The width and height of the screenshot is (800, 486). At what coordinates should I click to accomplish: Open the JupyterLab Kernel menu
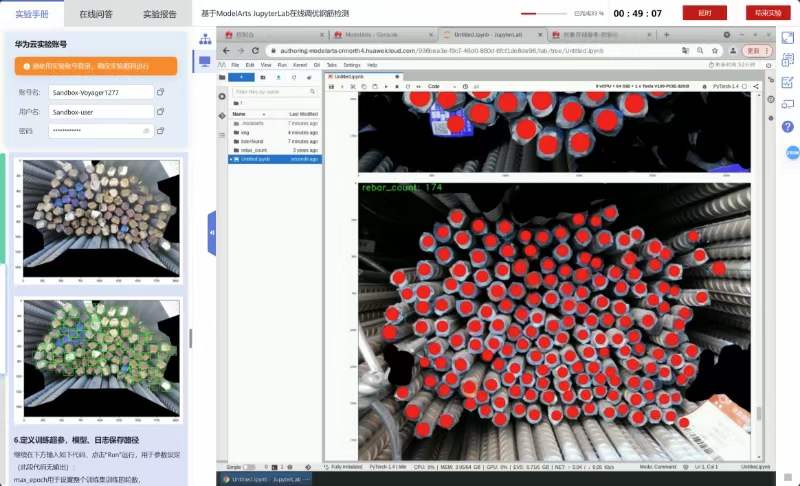click(300, 65)
